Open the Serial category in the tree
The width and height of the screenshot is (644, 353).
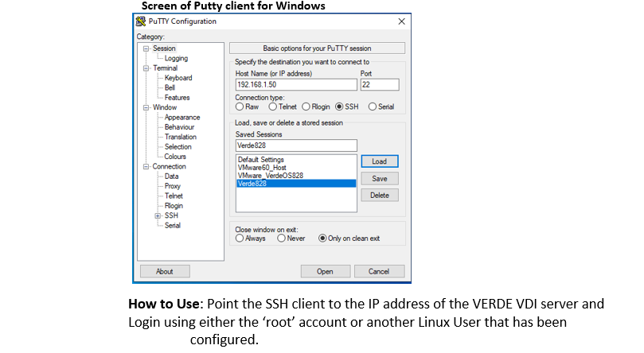(173, 226)
